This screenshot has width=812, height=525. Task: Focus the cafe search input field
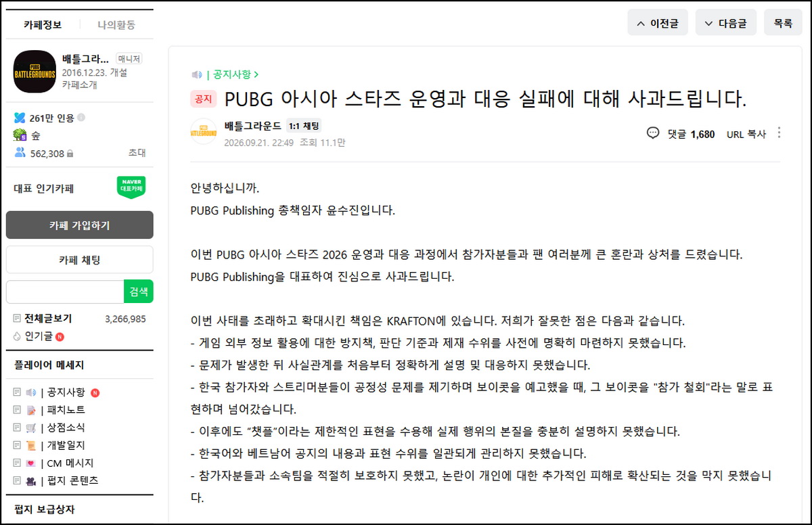pyautogui.click(x=65, y=292)
